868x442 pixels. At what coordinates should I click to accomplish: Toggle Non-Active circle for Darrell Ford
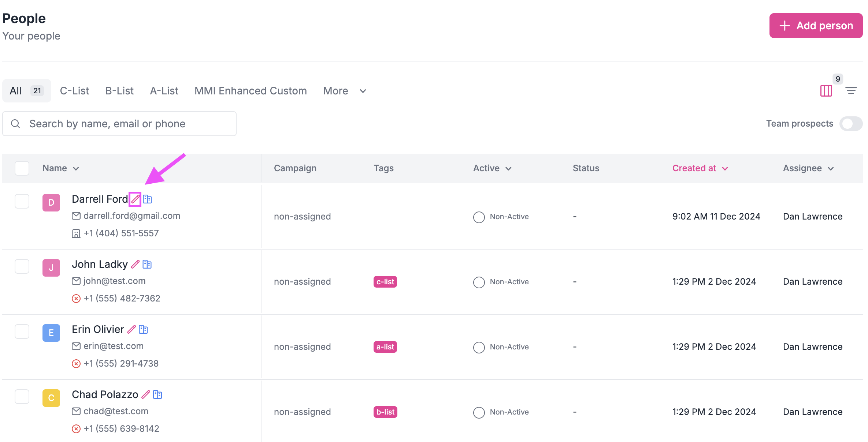(x=479, y=217)
